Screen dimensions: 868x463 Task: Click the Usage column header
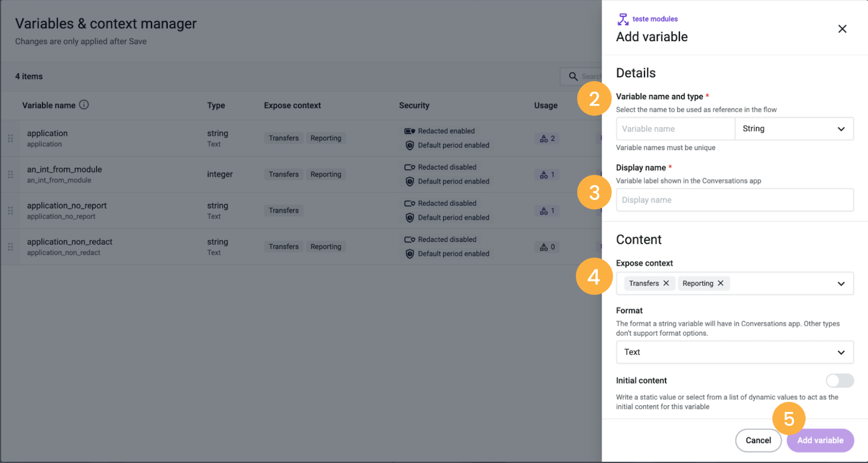tap(545, 106)
